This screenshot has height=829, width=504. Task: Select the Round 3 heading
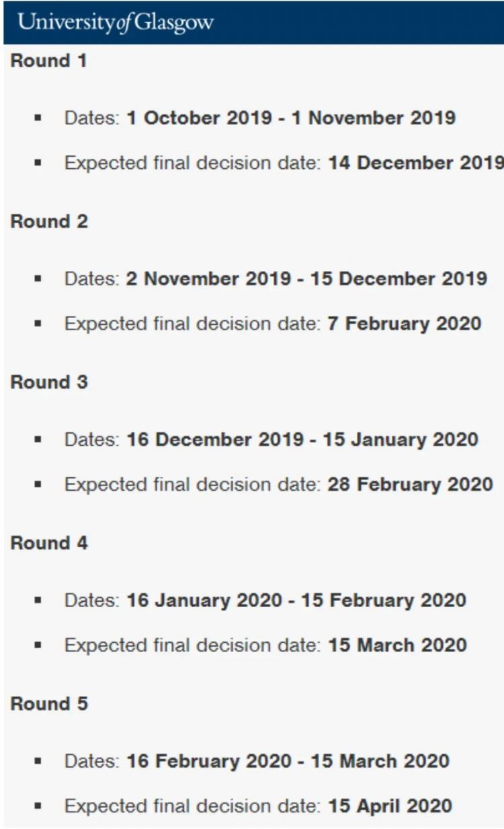click(x=49, y=382)
